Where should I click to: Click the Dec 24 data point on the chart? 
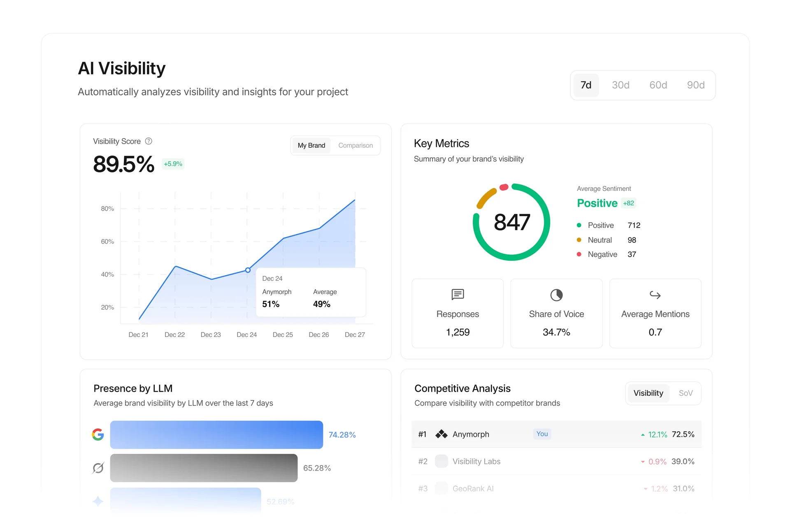[x=247, y=270]
